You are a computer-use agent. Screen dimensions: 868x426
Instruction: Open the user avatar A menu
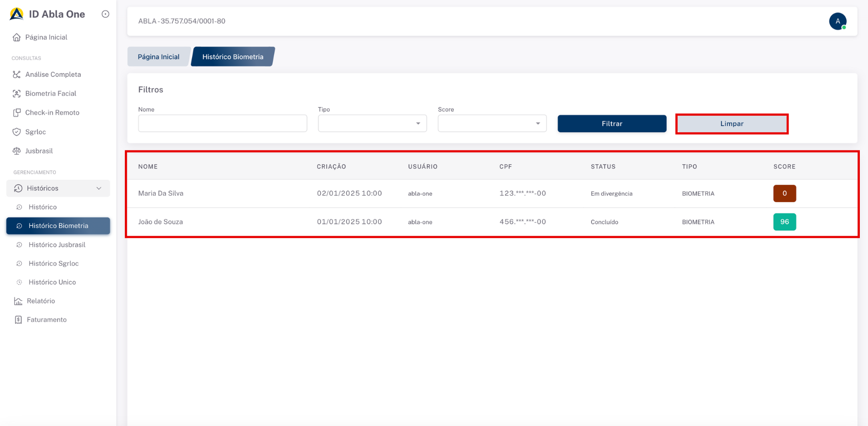pyautogui.click(x=838, y=21)
